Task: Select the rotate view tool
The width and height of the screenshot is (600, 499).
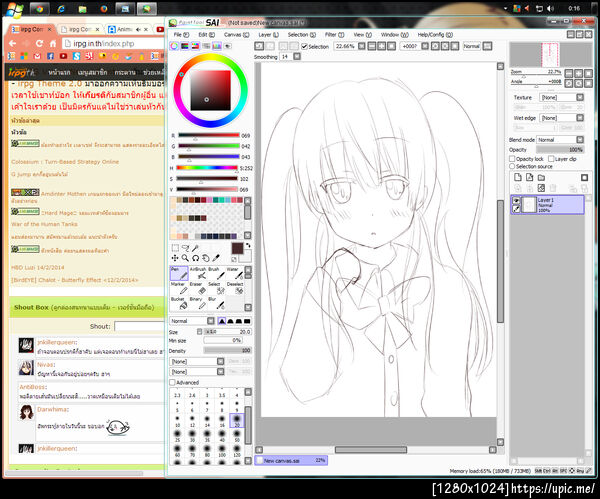Action: pyautogui.click(x=196, y=258)
